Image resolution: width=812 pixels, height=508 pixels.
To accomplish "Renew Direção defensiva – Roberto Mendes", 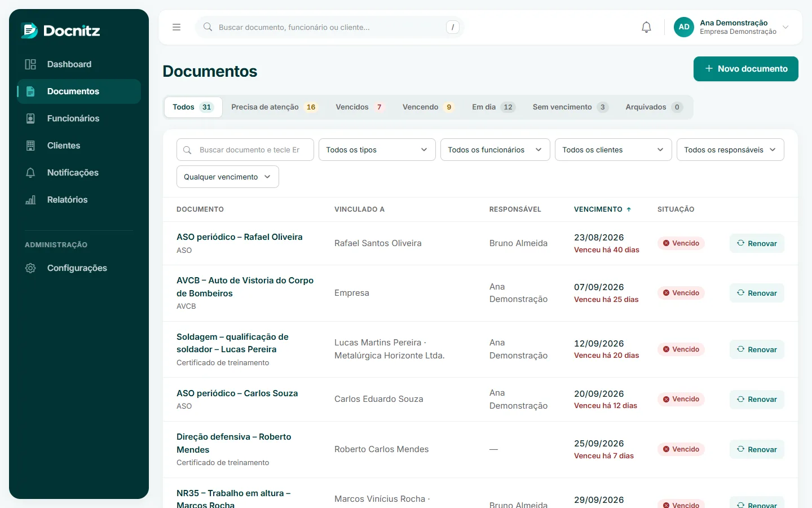I will (757, 449).
